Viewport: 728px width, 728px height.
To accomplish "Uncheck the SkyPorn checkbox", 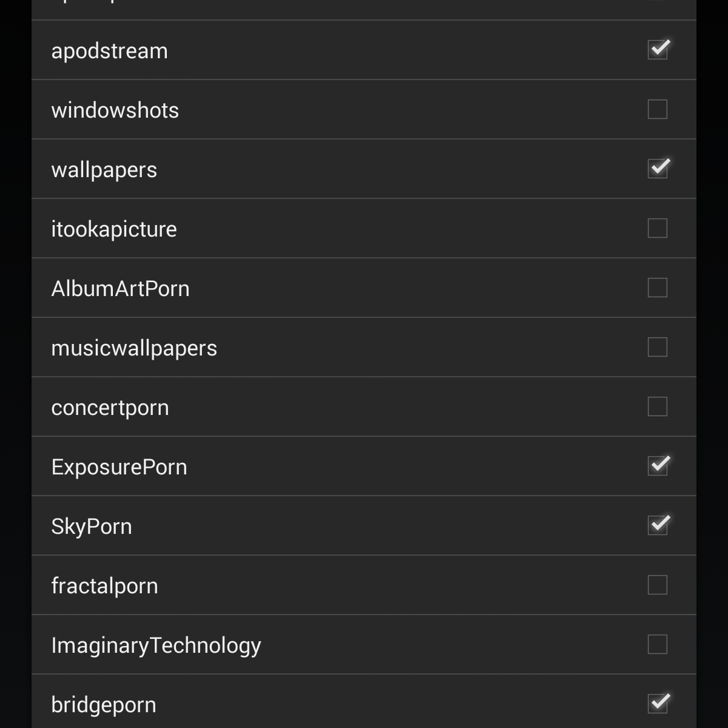I will tap(658, 525).
